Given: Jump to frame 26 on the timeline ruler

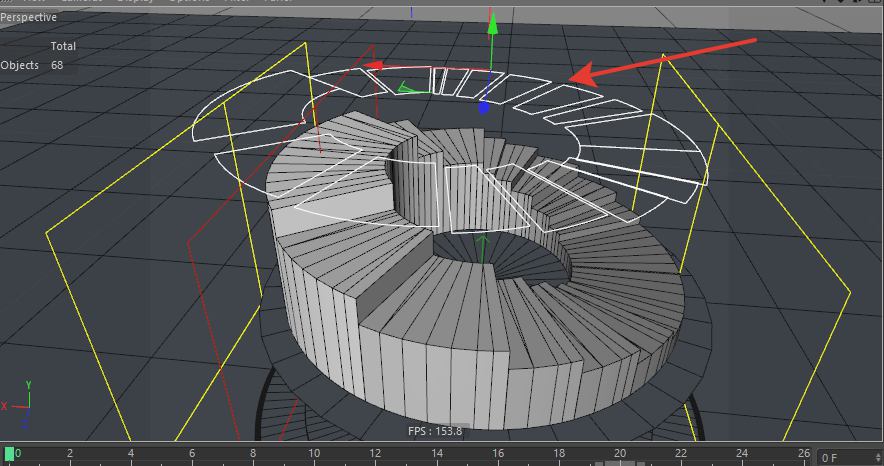Looking at the screenshot, I should click(803, 453).
